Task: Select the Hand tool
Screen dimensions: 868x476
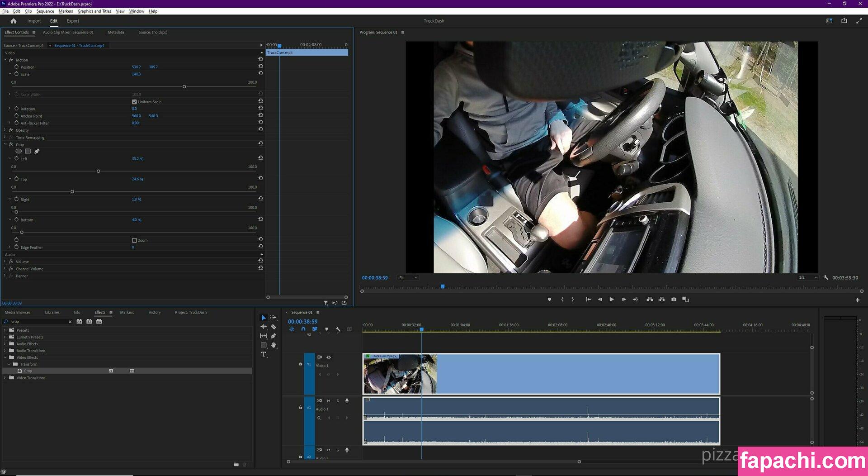Action: point(273,345)
